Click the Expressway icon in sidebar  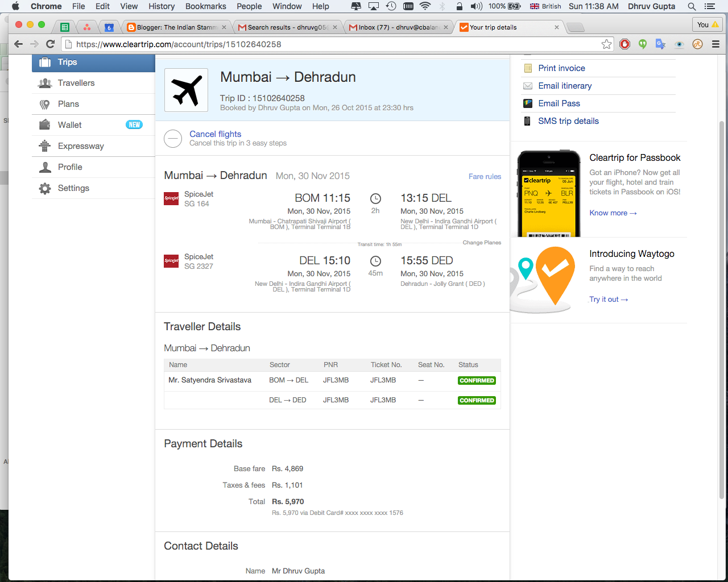coord(45,146)
